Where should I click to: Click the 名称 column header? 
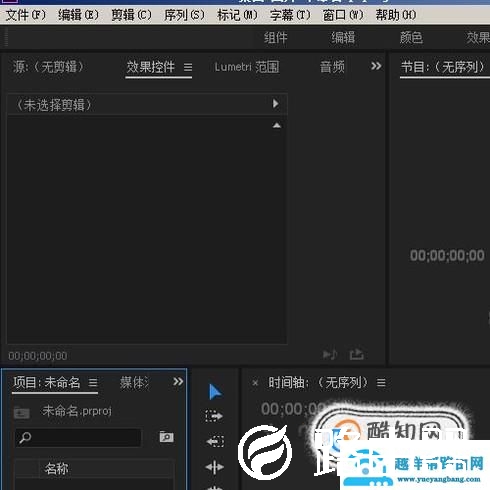pyautogui.click(x=57, y=469)
